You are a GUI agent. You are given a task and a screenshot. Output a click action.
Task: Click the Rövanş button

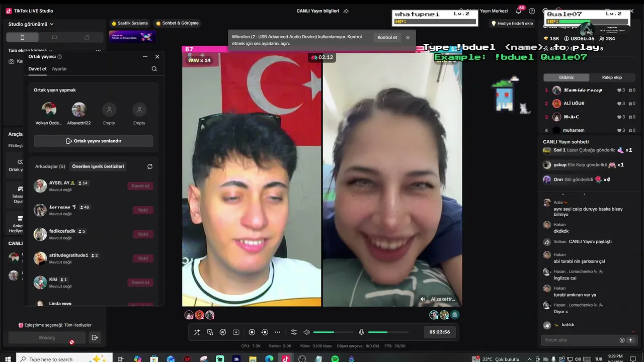click(x=47, y=338)
